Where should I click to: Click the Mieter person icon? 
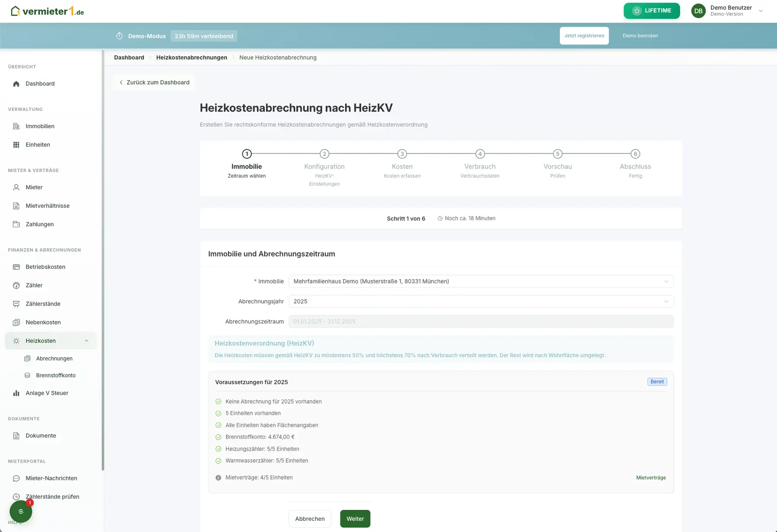click(16, 187)
